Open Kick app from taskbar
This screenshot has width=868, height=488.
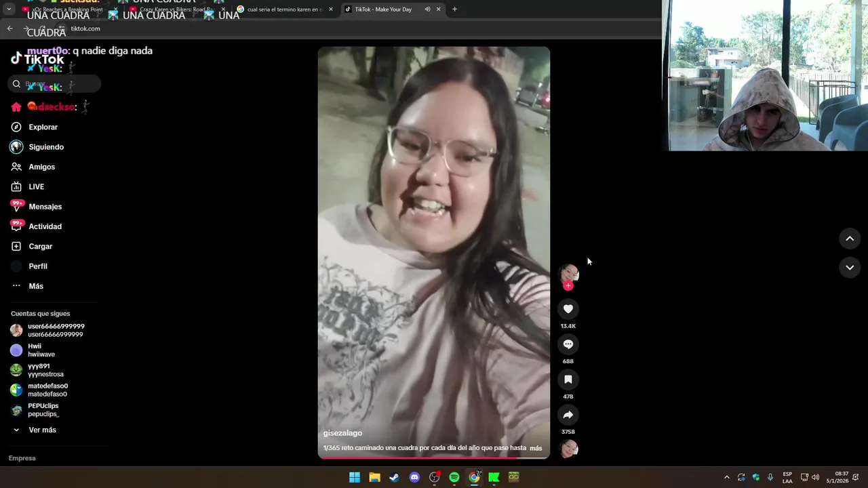click(494, 477)
